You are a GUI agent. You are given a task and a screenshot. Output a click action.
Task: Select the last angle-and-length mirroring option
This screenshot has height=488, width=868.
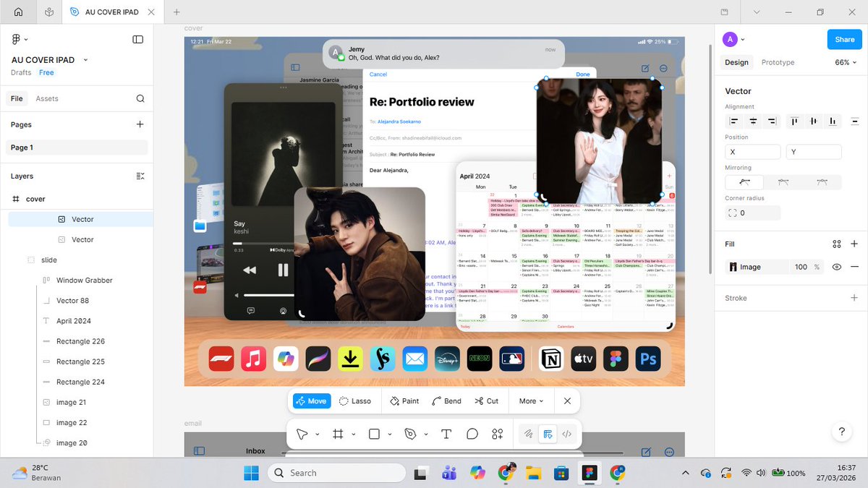pos(822,182)
